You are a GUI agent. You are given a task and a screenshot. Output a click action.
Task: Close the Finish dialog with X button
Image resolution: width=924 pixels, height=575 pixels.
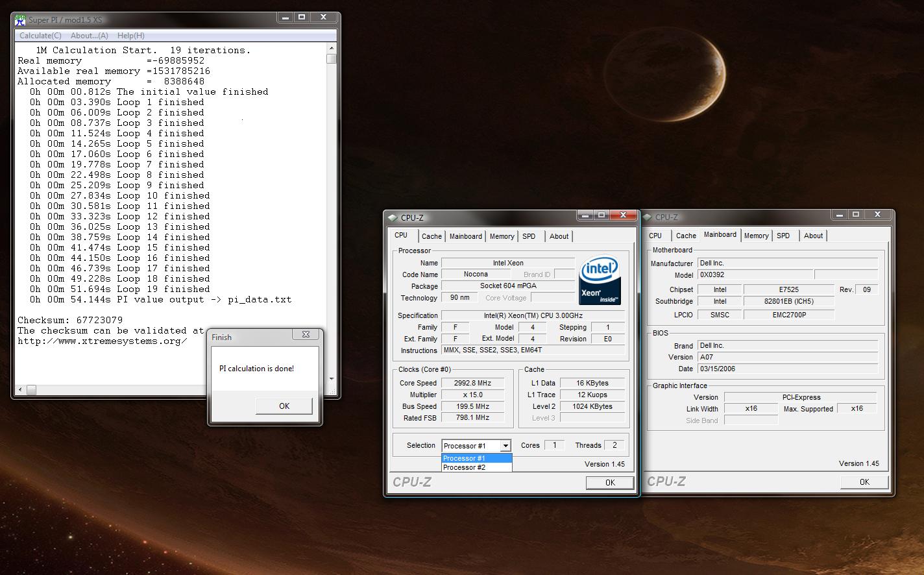coord(306,335)
